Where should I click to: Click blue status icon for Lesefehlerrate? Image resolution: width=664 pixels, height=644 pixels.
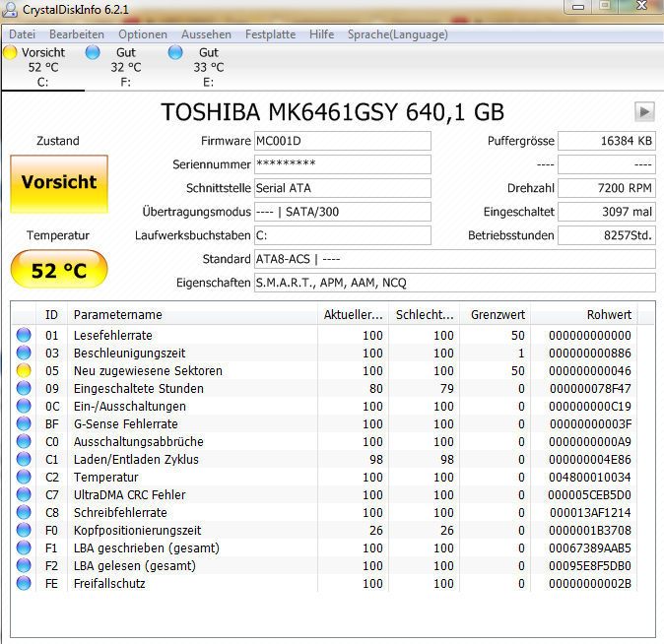pos(24,335)
